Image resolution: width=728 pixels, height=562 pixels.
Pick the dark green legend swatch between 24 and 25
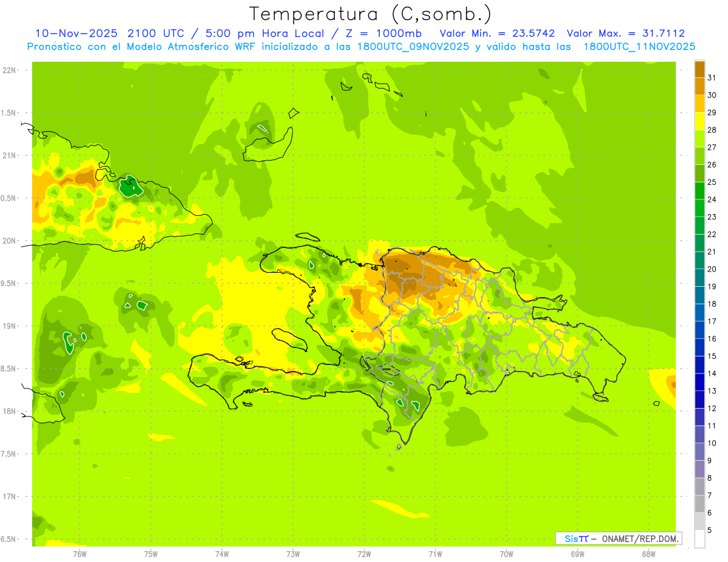coord(699,190)
